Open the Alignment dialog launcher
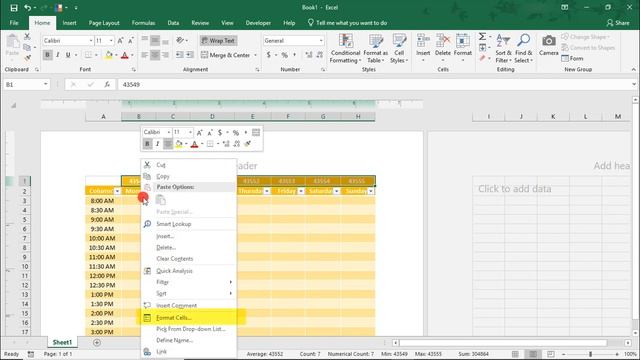 tap(258, 70)
